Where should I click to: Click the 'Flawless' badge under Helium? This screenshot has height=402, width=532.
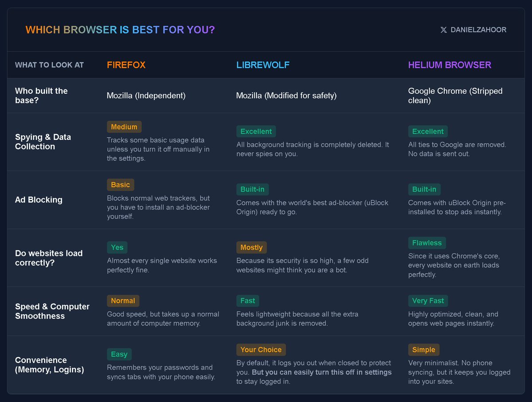point(427,243)
